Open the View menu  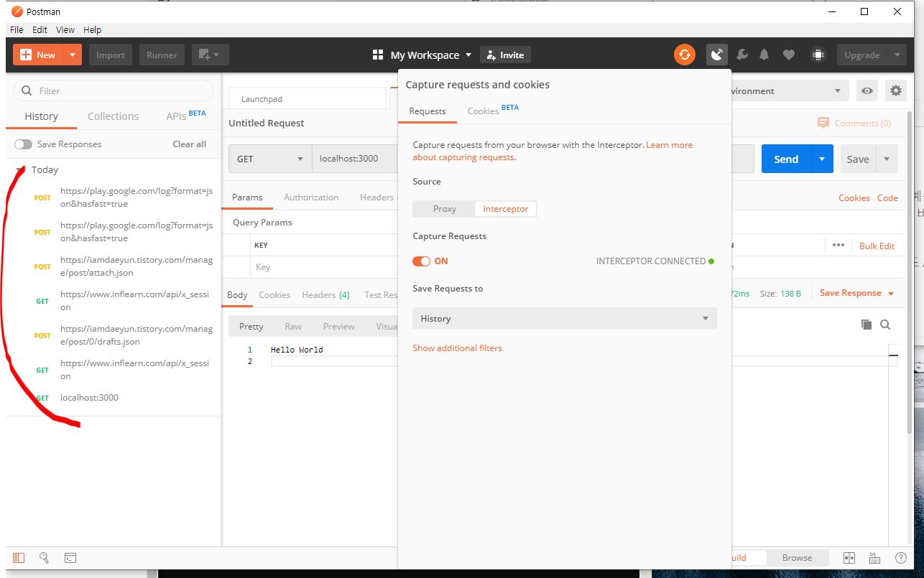coord(65,29)
